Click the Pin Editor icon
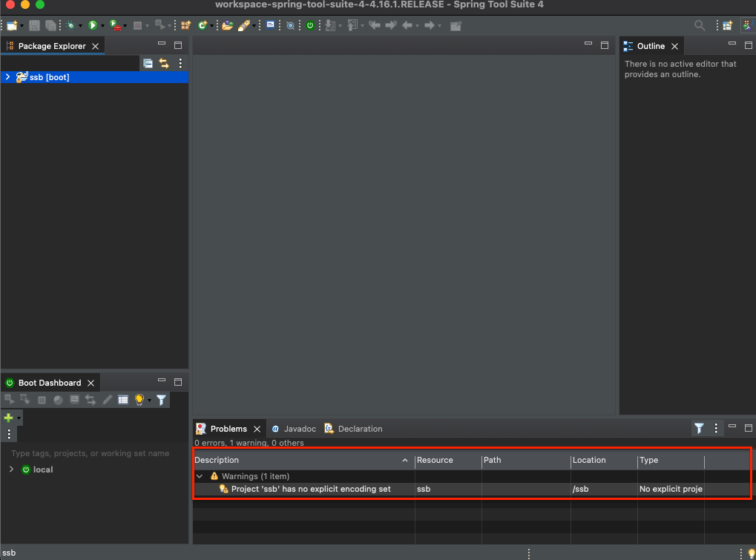756x560 pixels. (x=456, y=25)
